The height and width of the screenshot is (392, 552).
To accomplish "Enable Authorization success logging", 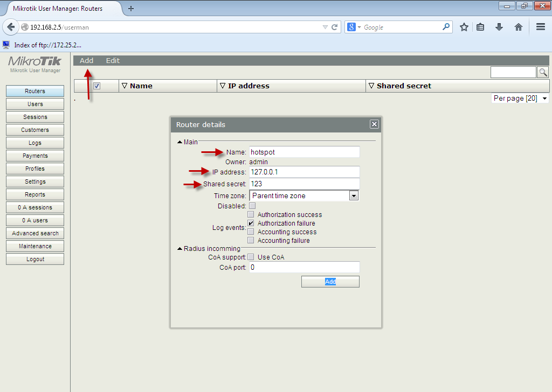I will point(251,214).
